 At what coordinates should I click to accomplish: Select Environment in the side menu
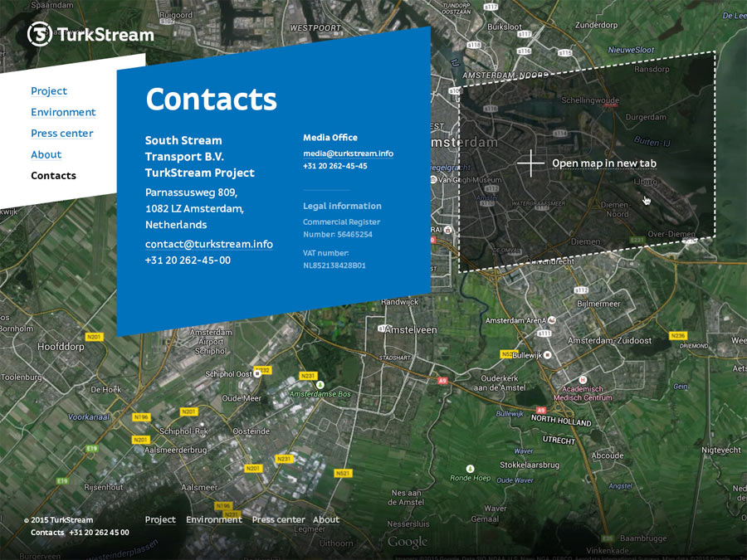(63, 112)
